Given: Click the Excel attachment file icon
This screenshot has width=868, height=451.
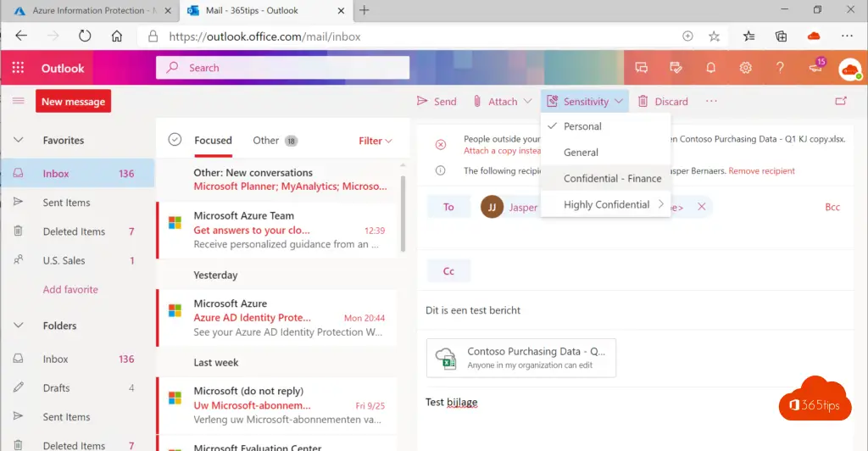Looking at the screenshot, I should (446, 358).
